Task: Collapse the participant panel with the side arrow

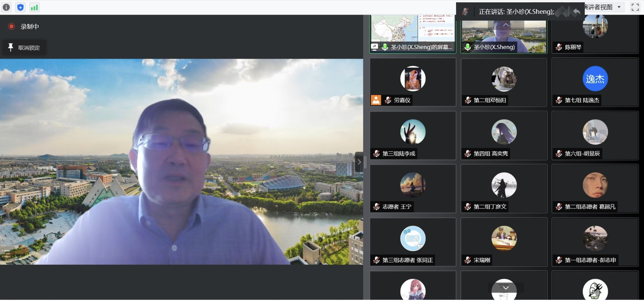Action: 359,162
